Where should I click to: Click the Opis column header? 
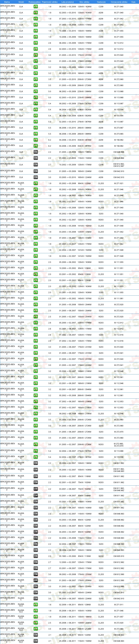[x=133, y=2]
